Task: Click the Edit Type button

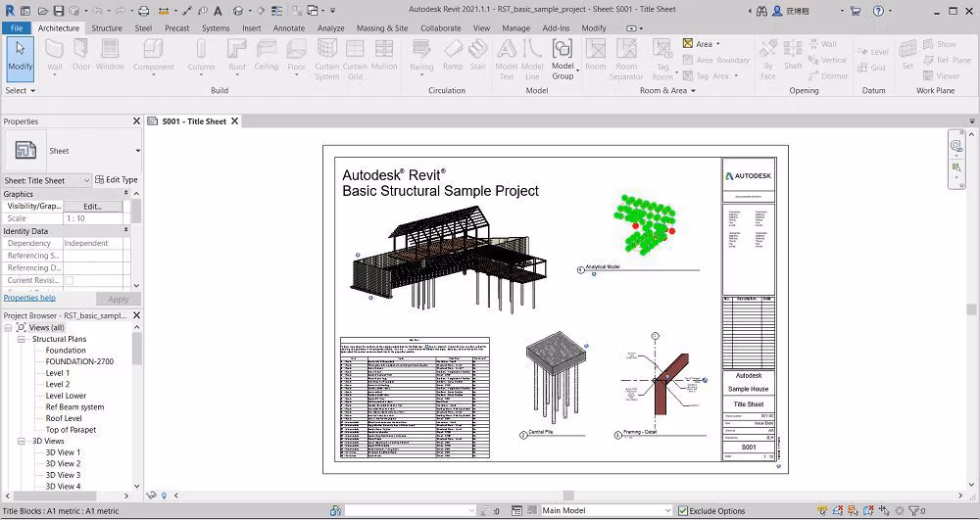Action: point(117,180)
